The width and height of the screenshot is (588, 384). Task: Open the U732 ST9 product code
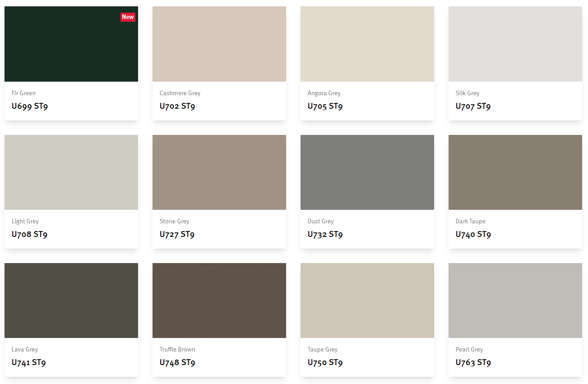tap(325, 235)
